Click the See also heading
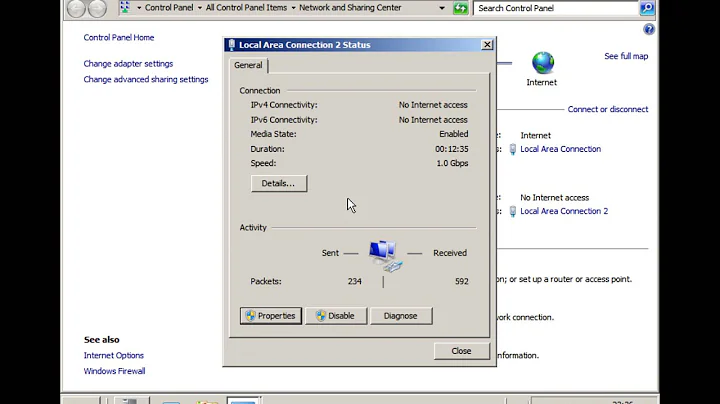This screenshot has height=404, width=720. (101, 340)
